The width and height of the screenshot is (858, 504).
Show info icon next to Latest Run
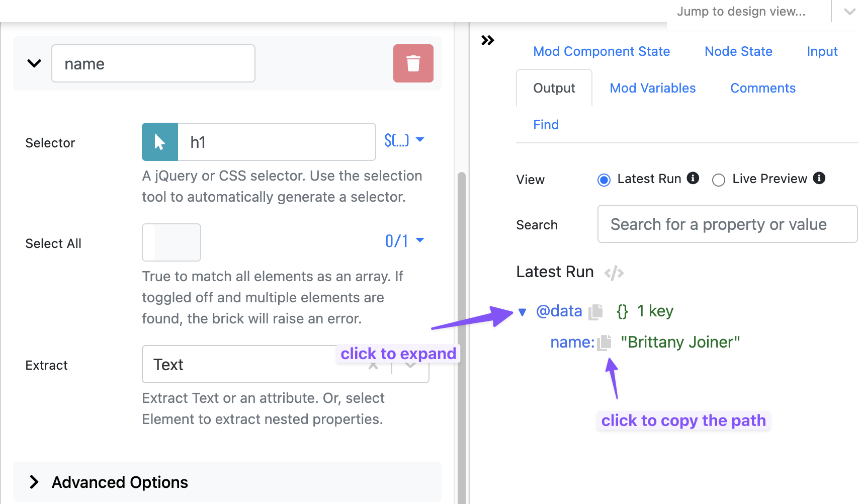point(693,178)
